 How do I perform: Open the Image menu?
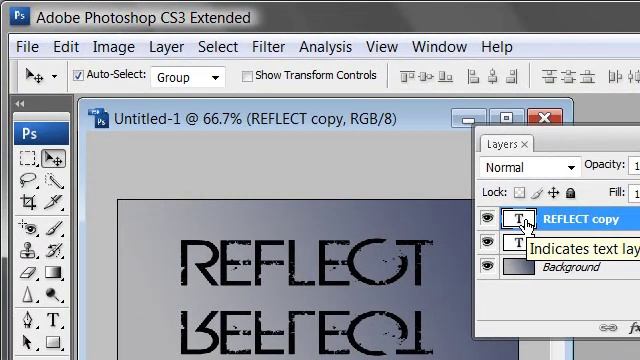click(113, 47)
